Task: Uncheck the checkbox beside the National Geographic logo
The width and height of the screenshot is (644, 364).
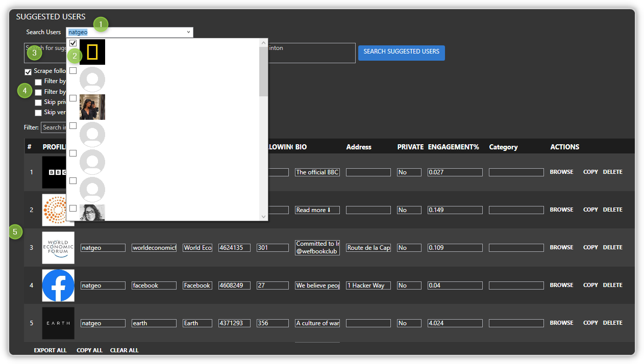Action: tap(73, 43)
